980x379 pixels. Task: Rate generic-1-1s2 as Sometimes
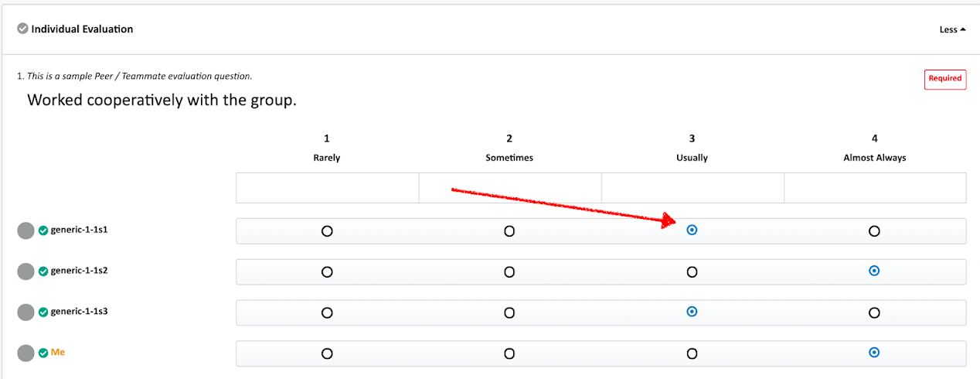pos(509,272)
